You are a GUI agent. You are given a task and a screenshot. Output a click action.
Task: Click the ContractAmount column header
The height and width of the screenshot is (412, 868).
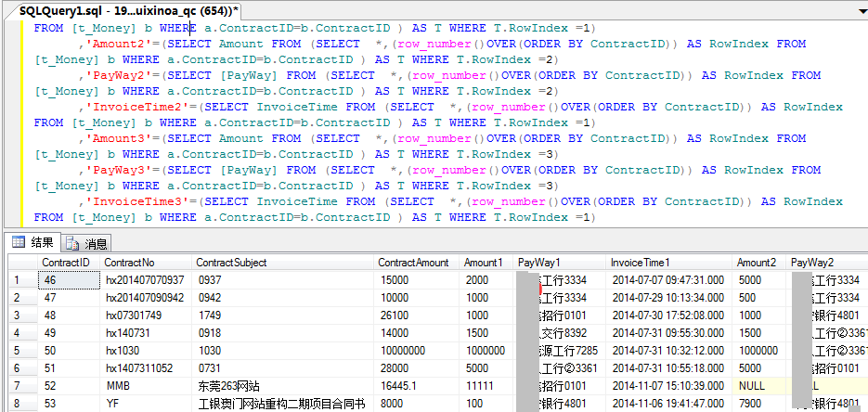pyautogui.click(x=416, y=263)
